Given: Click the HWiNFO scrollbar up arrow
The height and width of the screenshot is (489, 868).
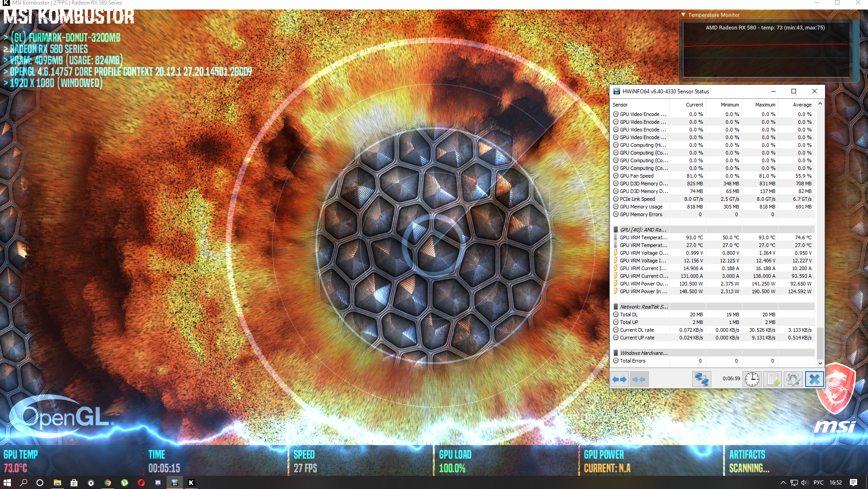Looking at the screenshot, I should click(820, 104).
